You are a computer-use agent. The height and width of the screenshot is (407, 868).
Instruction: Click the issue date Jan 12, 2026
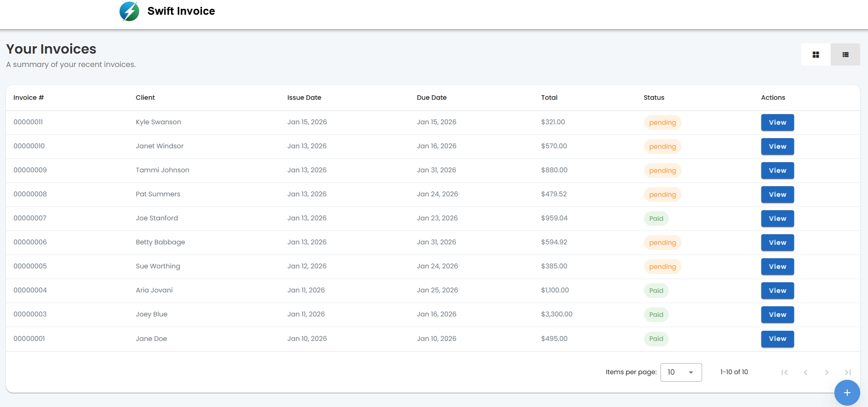[x=307, y=266]
